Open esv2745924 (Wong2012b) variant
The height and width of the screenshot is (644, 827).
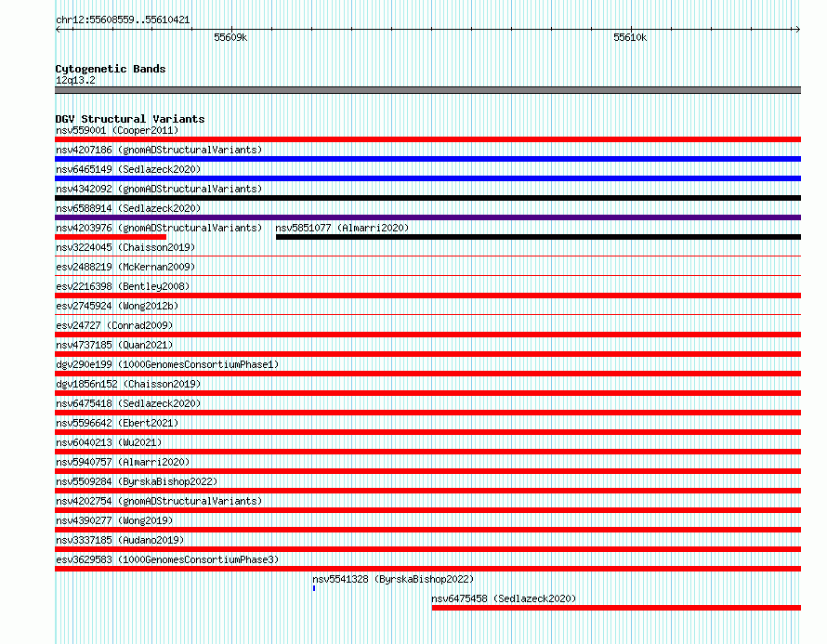[117, 306]
